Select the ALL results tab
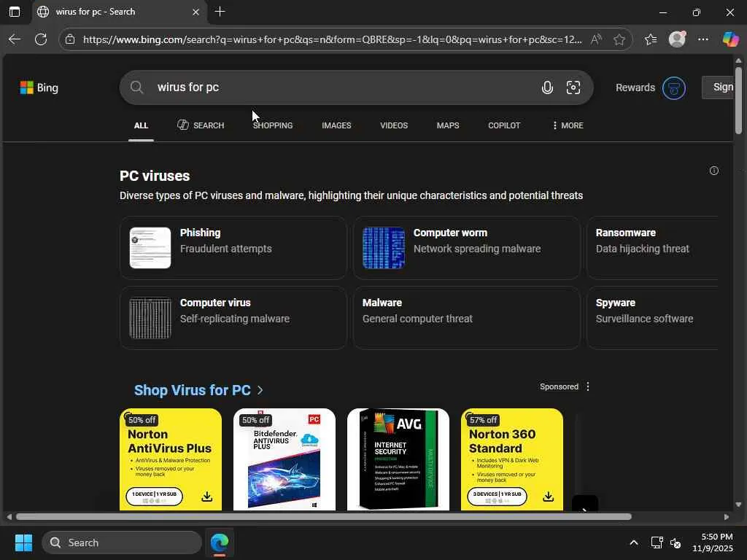Screen dimensions: 747x560 141,125
